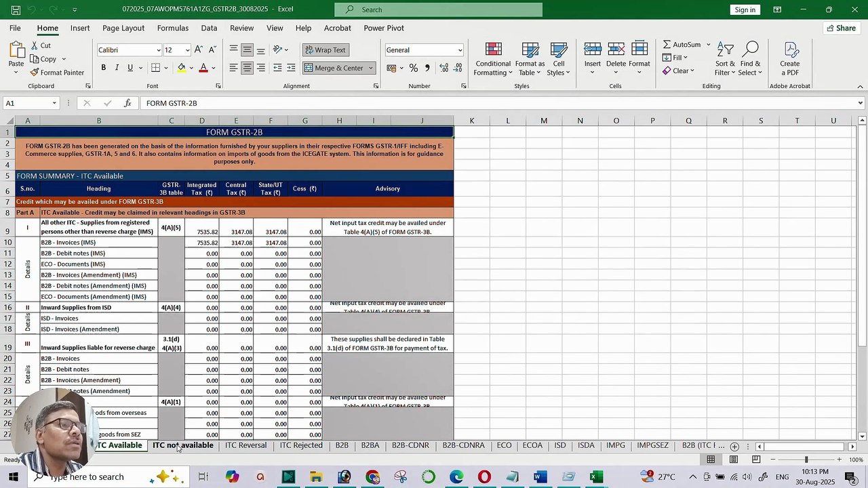Open the Formulas ribbon tab
The width and height of the screenshot is (868, 488).
tap(173, 28)
